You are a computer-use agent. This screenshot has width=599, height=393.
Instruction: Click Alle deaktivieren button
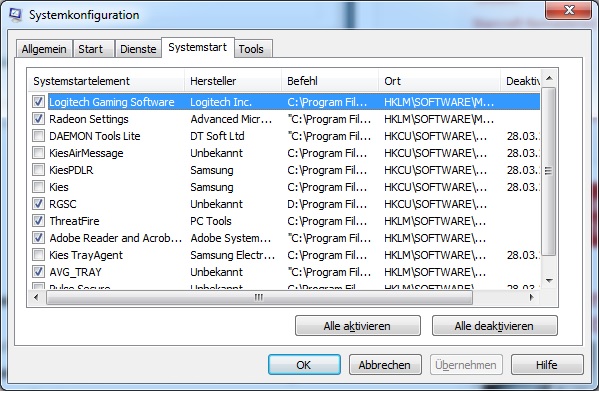[x=494, y=326]
